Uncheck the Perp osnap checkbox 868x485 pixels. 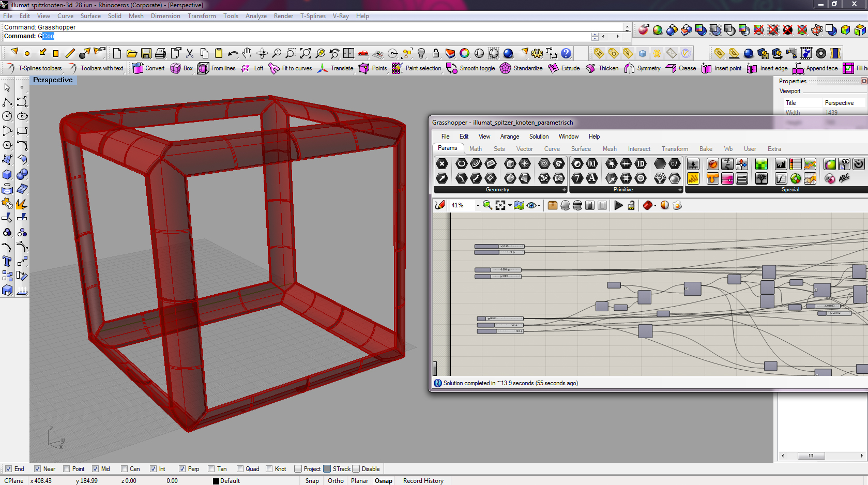click(x=182, y=469)
